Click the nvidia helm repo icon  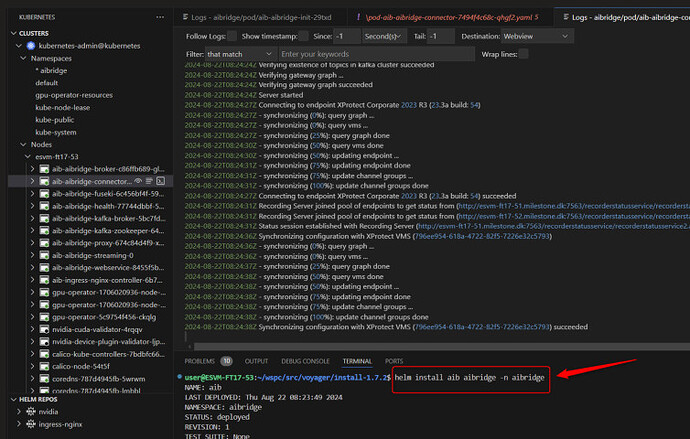pos(30,411)
